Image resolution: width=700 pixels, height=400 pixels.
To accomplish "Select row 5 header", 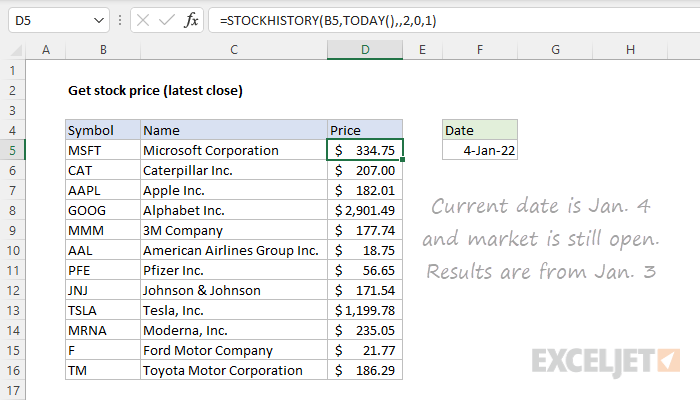I will pyautogui.click(x=12, y=150).
